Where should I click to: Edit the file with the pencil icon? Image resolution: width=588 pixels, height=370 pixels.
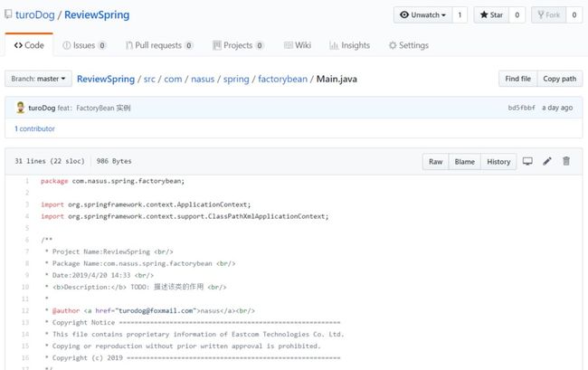547,161
